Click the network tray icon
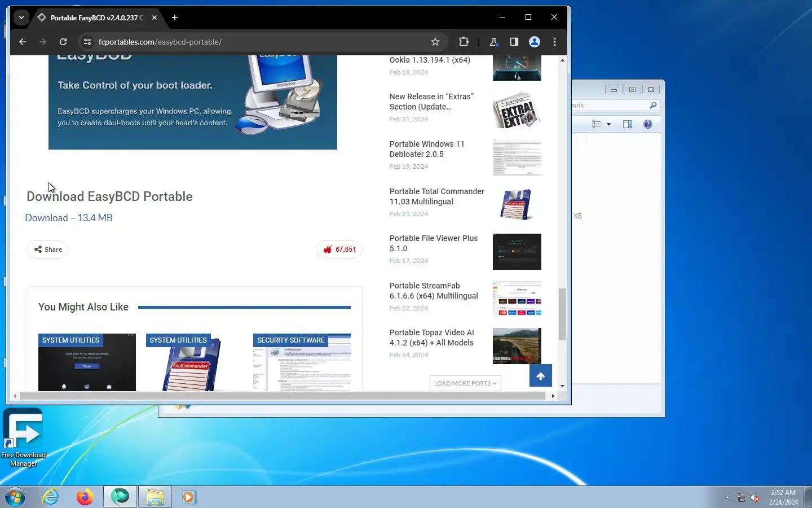Image resolution: width=812 pixels, height=508 pixels. coord(742,498)
